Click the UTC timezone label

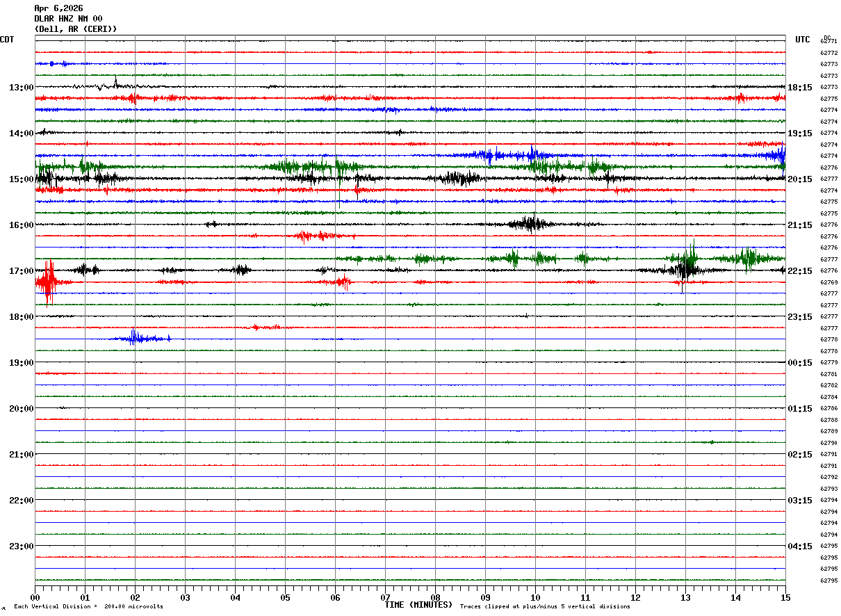pyautogui.click(x=803, y=40)
